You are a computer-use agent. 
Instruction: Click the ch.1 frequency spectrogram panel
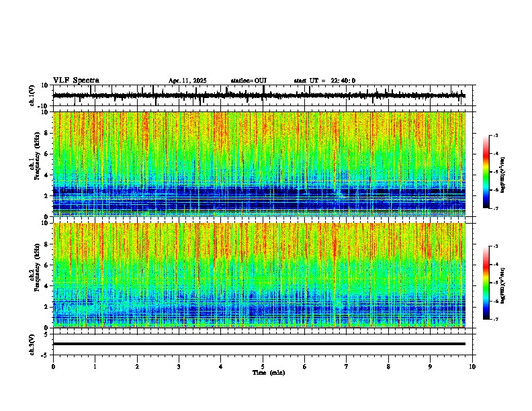click(x=259, y=164)
